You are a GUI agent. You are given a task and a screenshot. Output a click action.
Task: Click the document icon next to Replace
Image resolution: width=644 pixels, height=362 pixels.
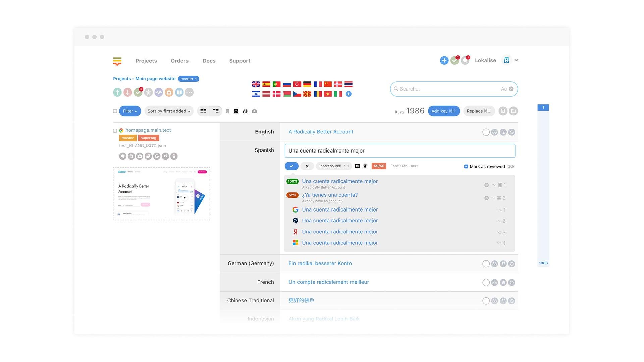[503, 111]
